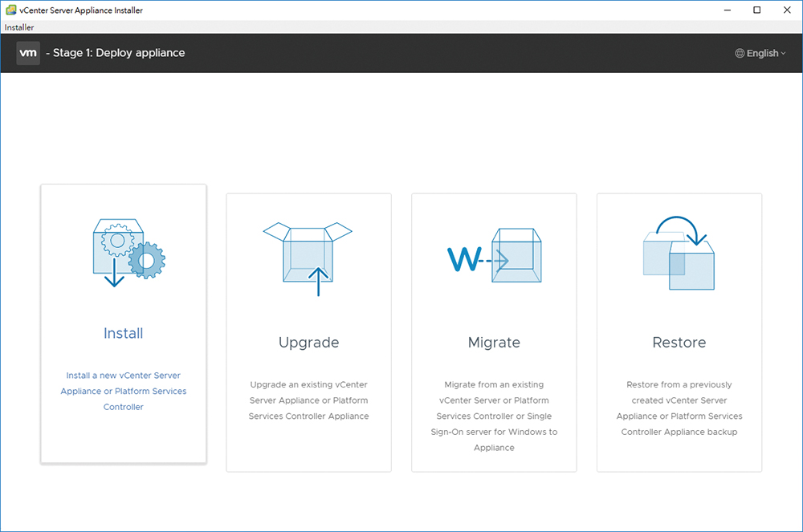
Task: Open the English language dropdown
Action: click(x=760, y=53)
